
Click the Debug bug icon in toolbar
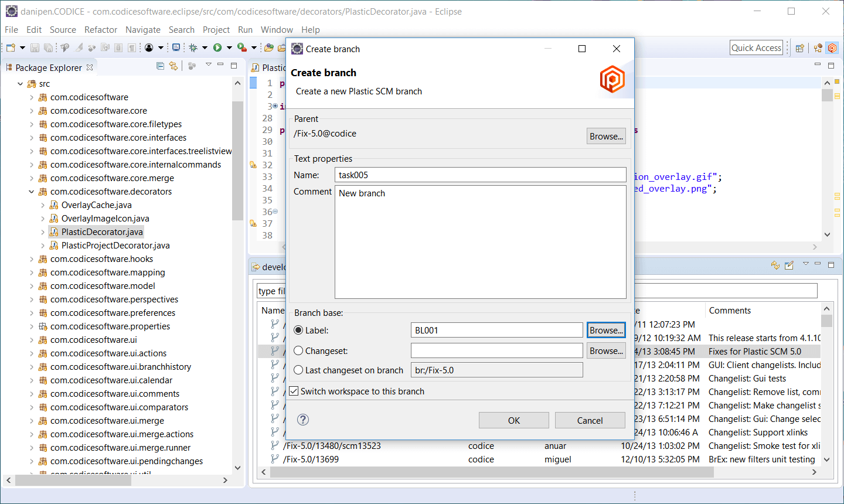point(193,47)
